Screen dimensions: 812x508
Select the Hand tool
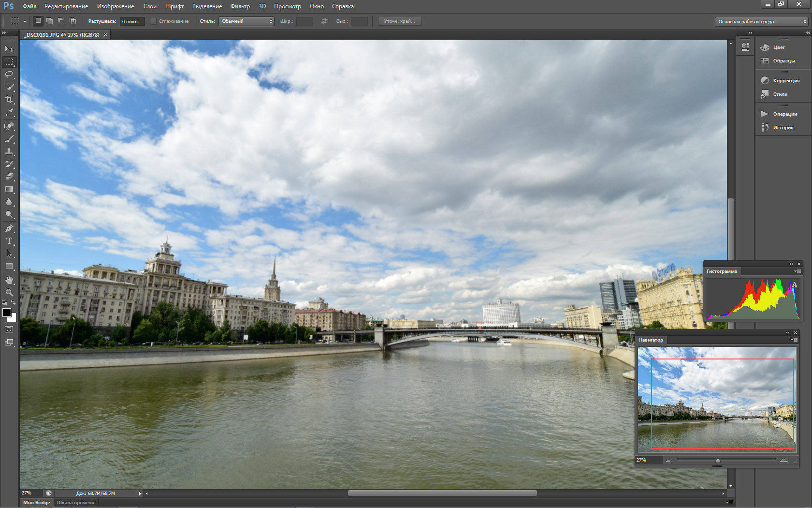click(9, 280)
